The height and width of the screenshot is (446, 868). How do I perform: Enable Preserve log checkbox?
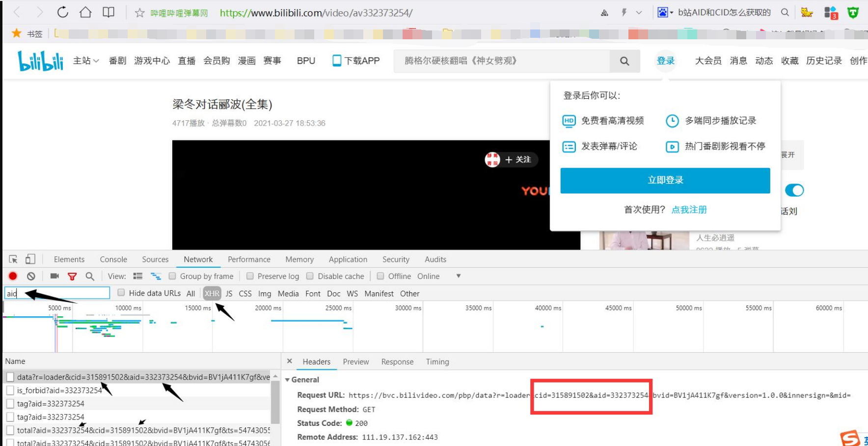click(250, 276)
